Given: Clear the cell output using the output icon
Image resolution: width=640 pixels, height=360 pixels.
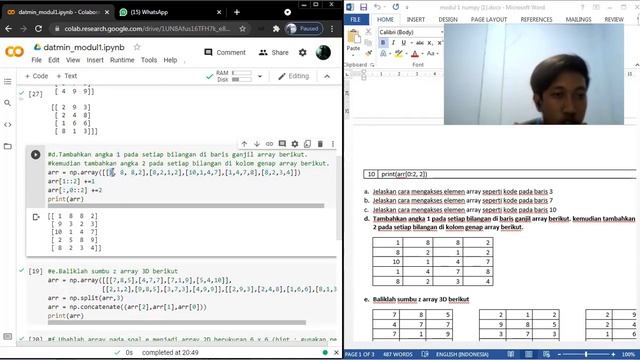Looking at the screenshot, I should coord(36,217).
